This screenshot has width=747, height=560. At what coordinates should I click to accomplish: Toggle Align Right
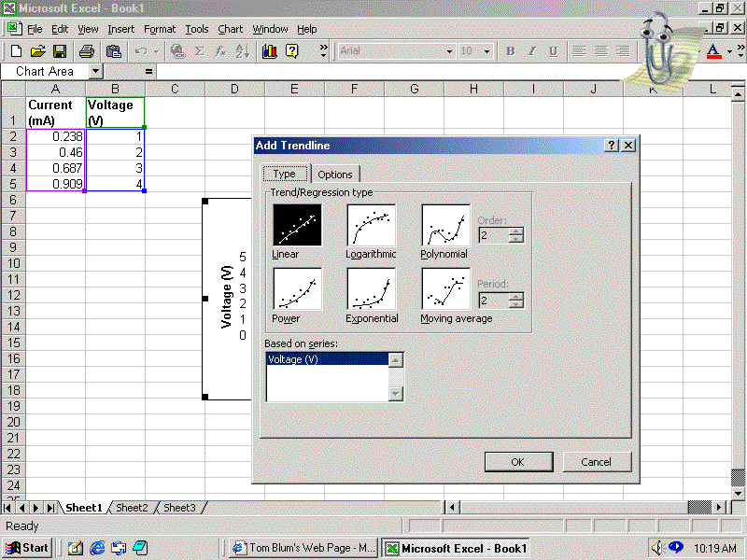point(623,51)
